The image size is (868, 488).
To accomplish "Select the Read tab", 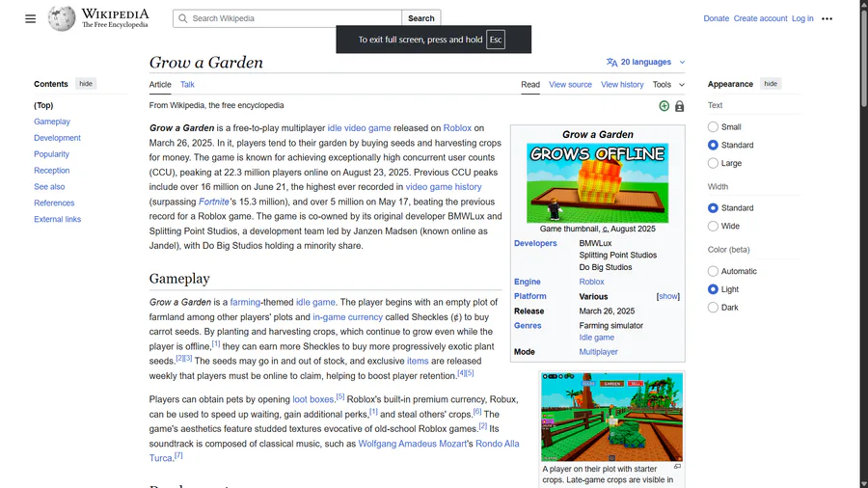I will 530,85.
